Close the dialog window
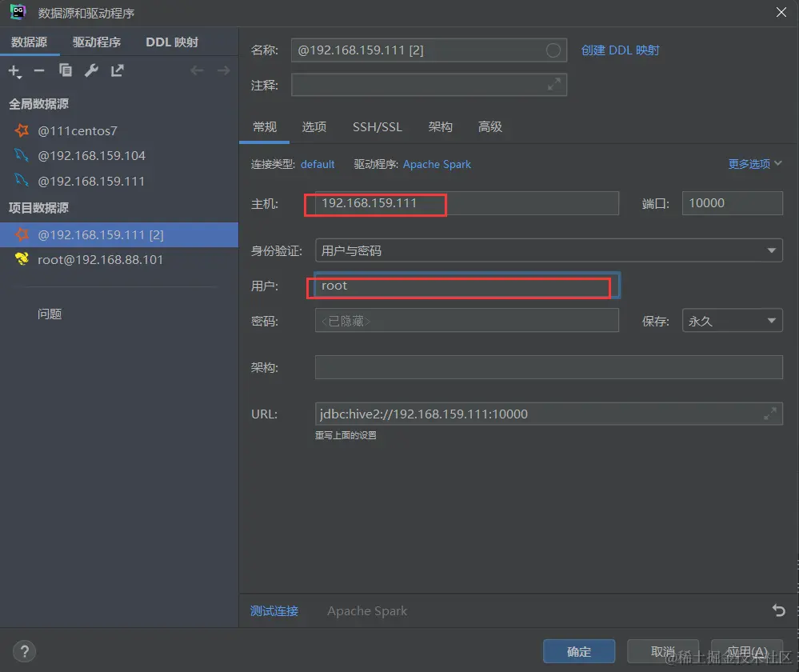799x672 pixels. click(x=781, y=12)
